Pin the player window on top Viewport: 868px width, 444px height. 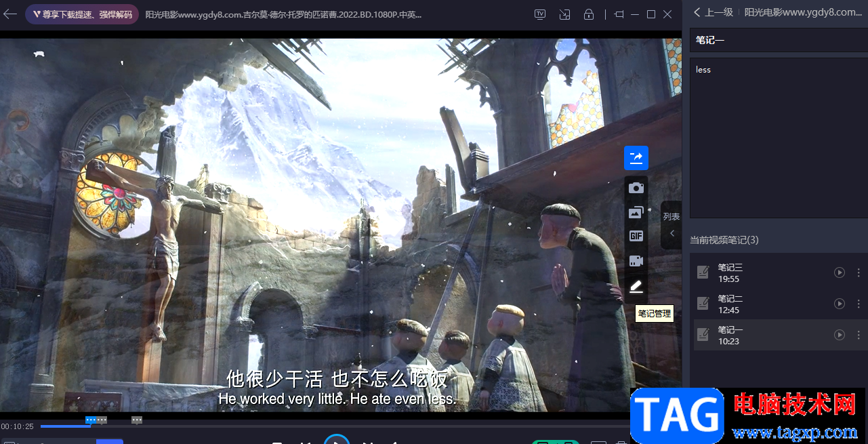619,14
